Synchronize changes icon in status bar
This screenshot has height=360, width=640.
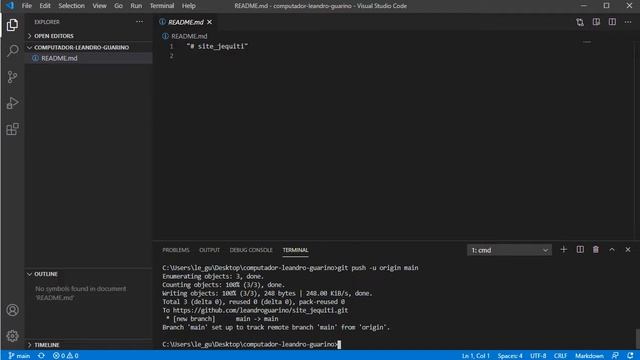(41, 356)
